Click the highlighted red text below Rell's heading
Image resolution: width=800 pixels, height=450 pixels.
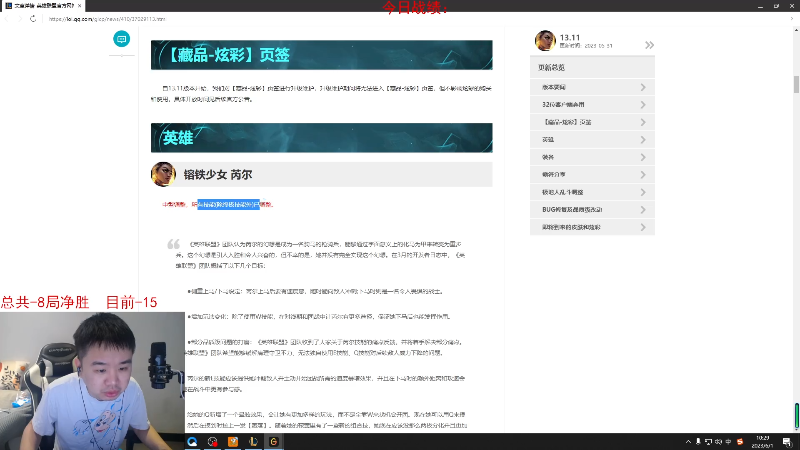[x=229, y=205]
